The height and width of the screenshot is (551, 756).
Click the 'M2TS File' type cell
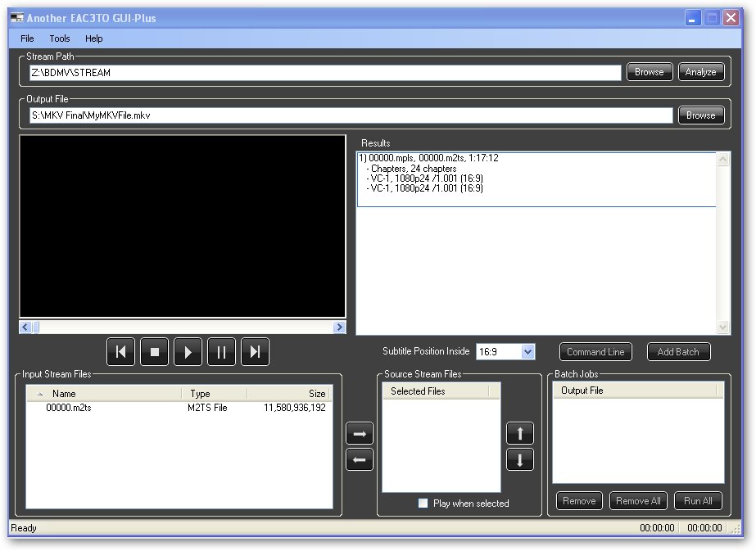tap(207, 408)
